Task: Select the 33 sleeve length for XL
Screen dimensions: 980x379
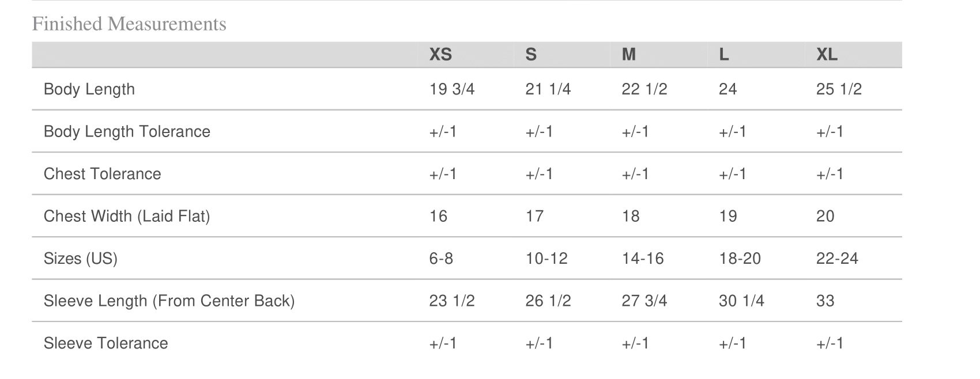Action: tap(825, 301)
